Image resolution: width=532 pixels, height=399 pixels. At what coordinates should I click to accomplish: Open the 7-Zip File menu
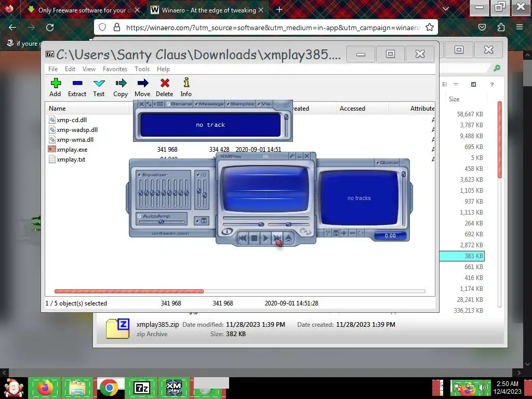pyautogui.click(x=53, y=69)
